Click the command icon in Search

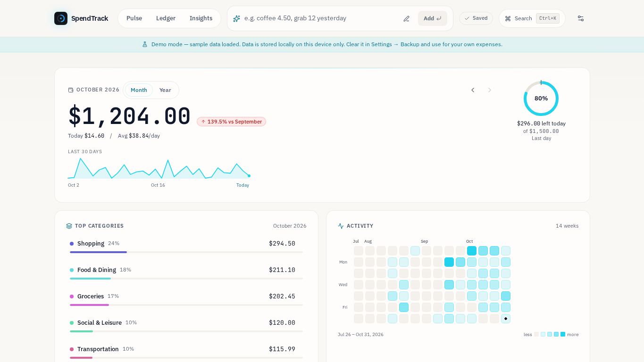508,18
